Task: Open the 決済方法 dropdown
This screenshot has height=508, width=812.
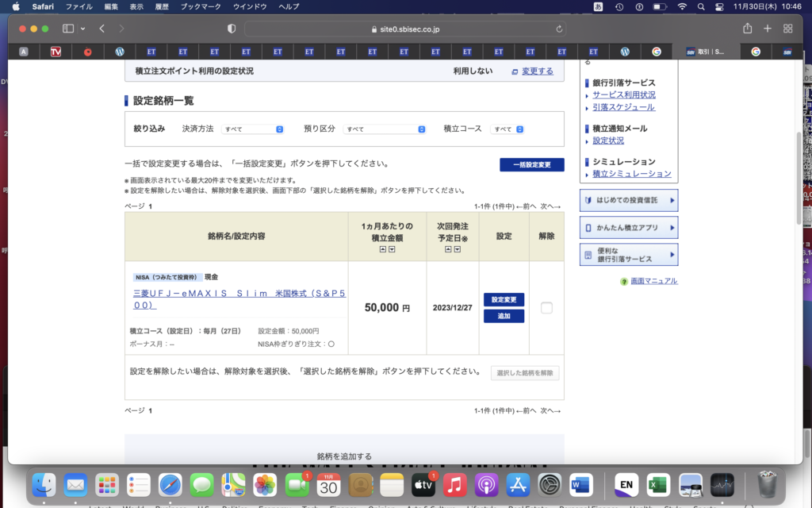Action: 253,129
